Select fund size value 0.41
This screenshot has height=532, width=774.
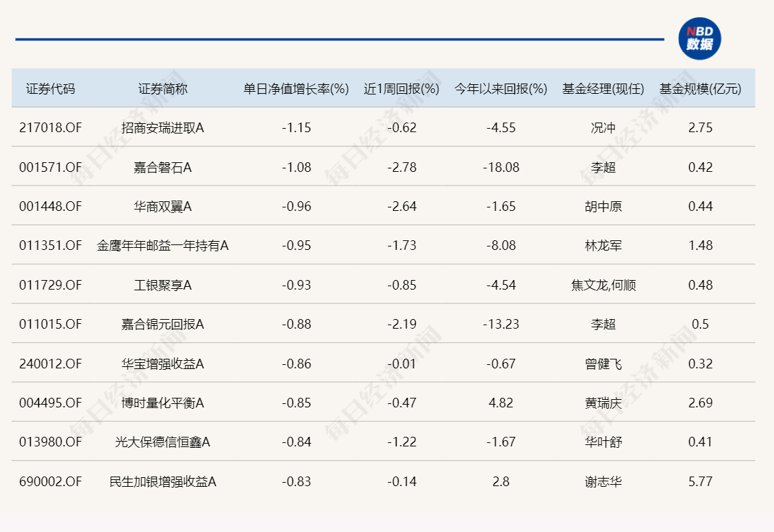(701, 442)
